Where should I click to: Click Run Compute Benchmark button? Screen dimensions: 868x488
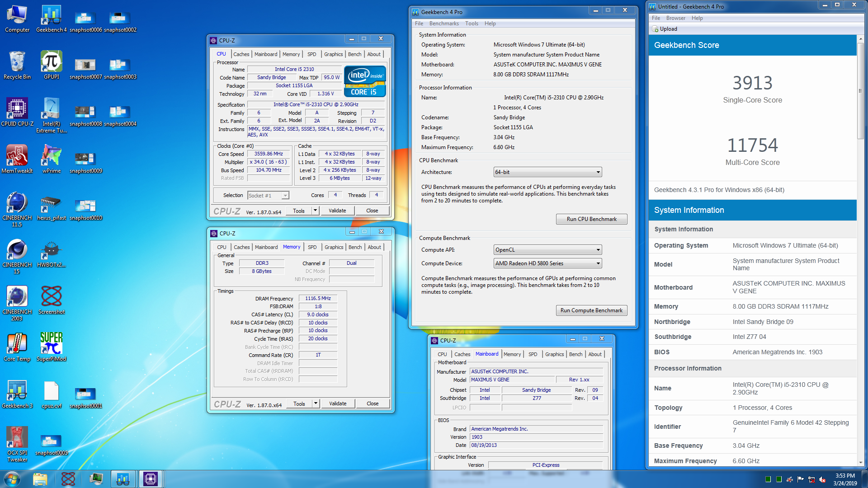point(591,310)
